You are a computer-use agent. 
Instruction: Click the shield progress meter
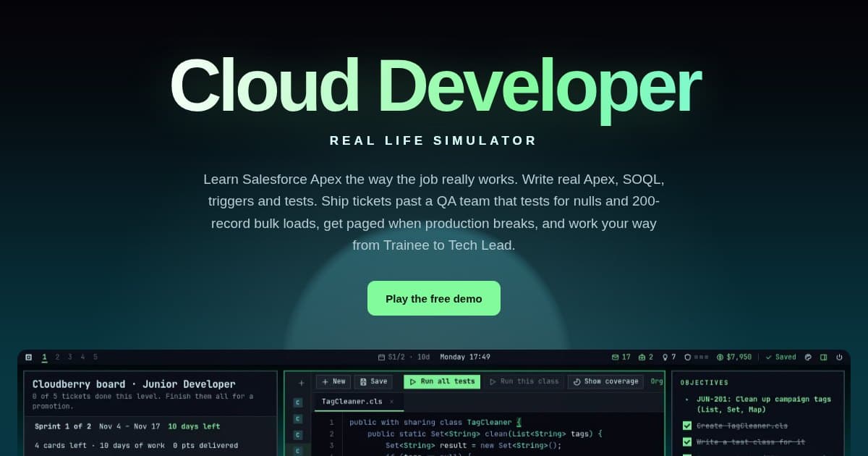(697, 357)
